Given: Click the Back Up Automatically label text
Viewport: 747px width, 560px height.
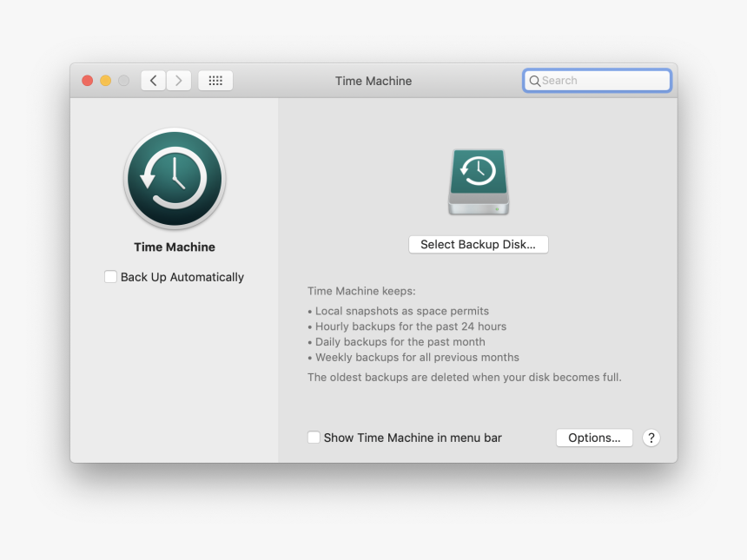Looking at the screenshot, I should (x=182, y=277).
